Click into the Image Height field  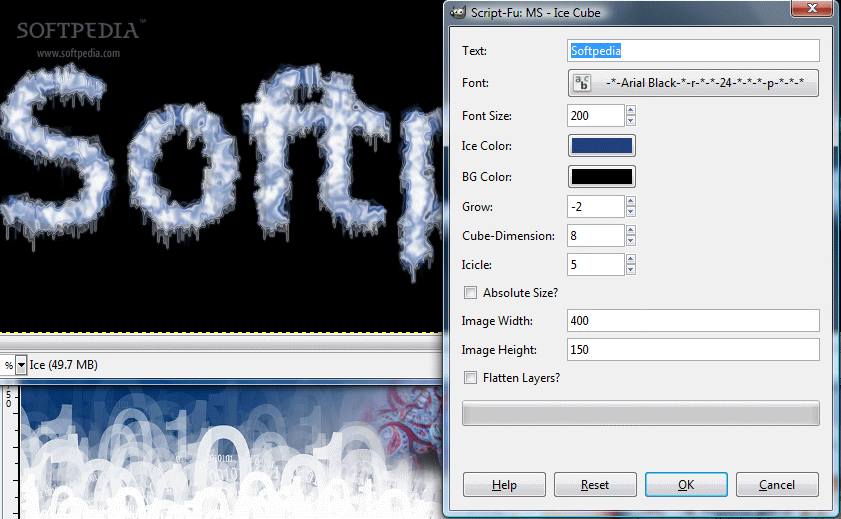click(x=693, y=350)
